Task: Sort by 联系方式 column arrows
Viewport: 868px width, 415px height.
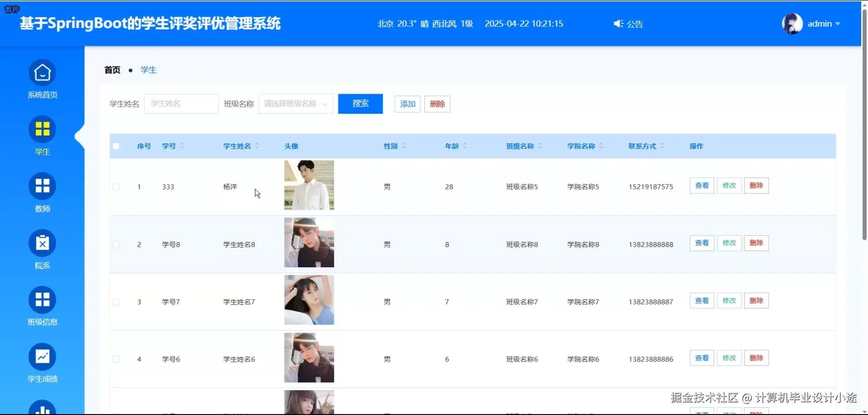Action: pos(662,146)
